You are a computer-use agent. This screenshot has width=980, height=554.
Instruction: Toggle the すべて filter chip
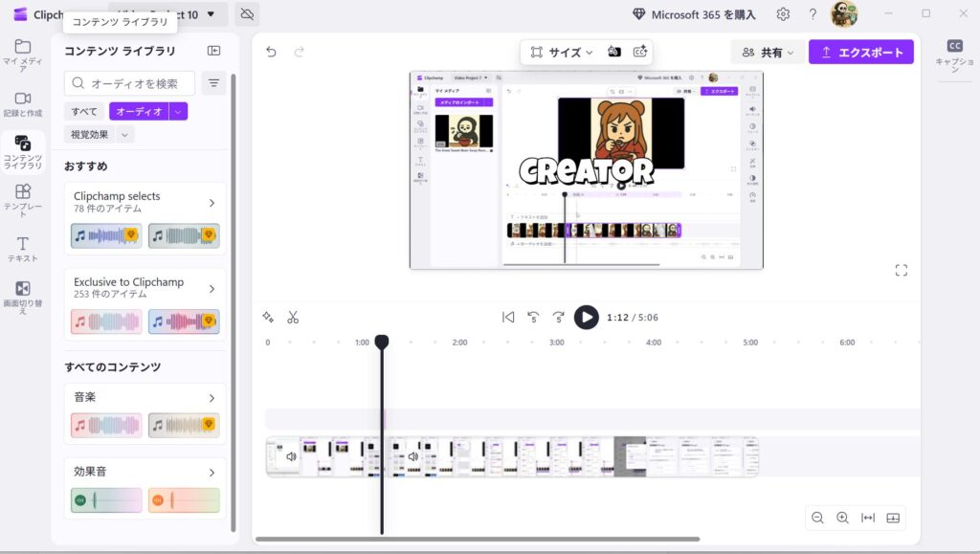(83, 111)
